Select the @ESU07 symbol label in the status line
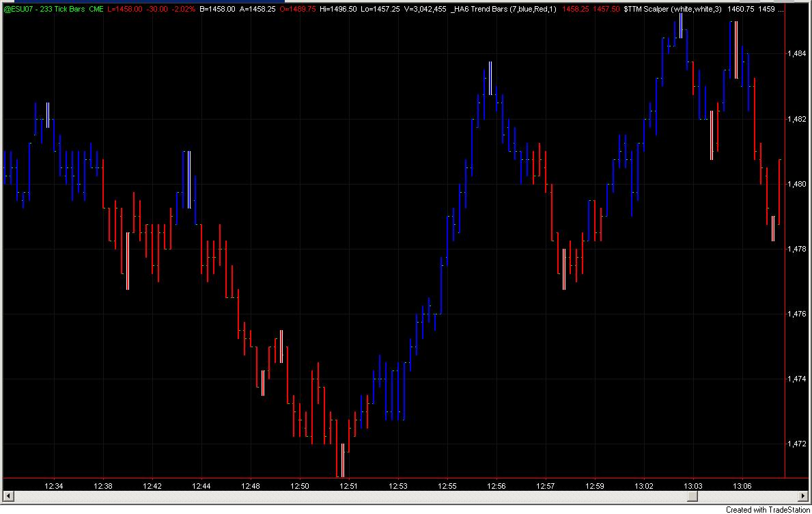 18,10
